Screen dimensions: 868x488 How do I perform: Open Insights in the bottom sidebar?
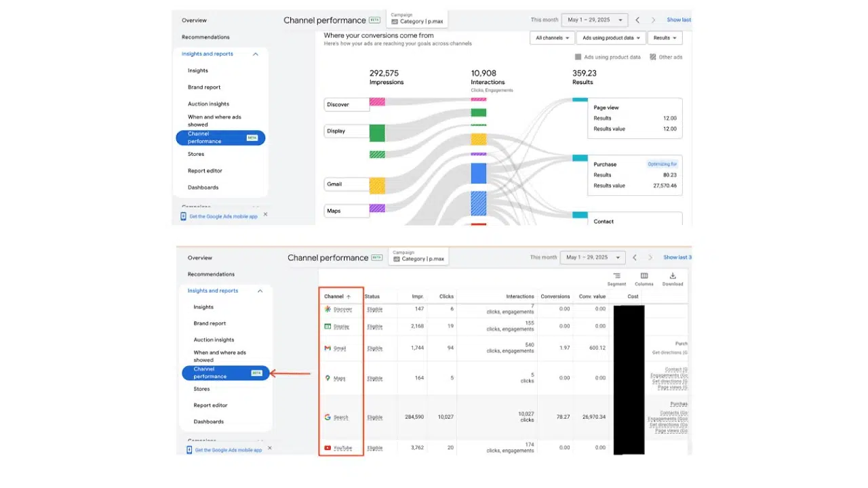pos(203,307)
